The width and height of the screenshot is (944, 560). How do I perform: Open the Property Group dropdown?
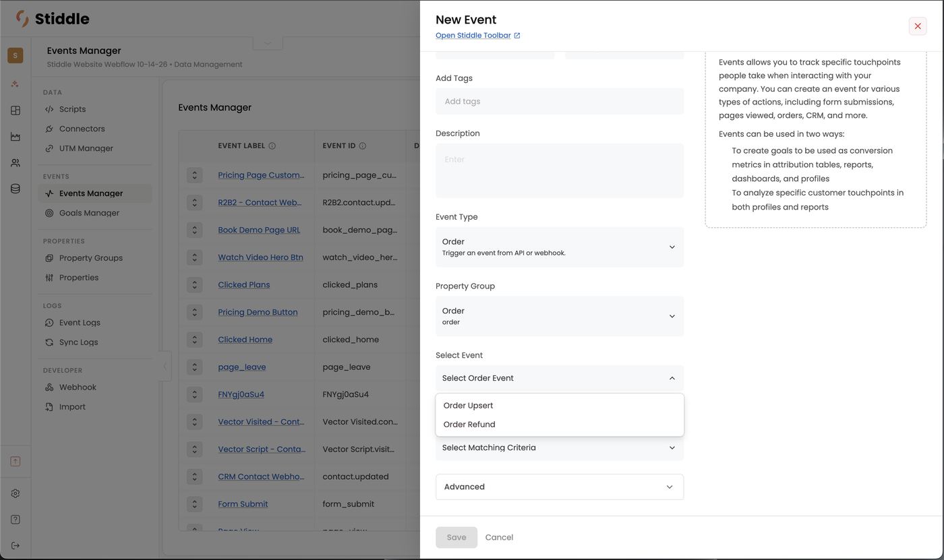[560, 316]
